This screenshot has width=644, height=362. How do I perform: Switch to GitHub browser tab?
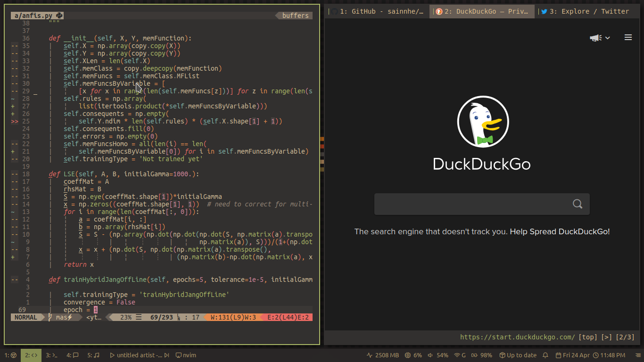[377, 11]
